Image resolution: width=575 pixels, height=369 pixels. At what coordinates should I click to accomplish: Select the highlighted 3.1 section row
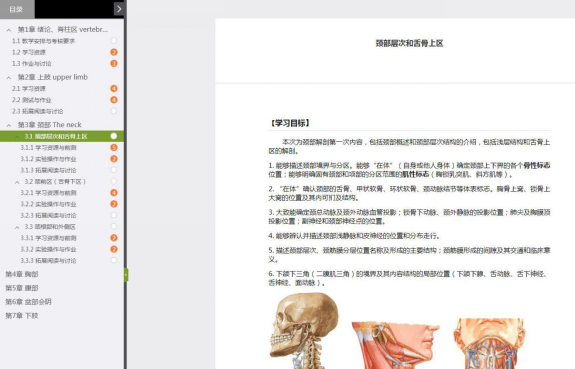(62, 136)
